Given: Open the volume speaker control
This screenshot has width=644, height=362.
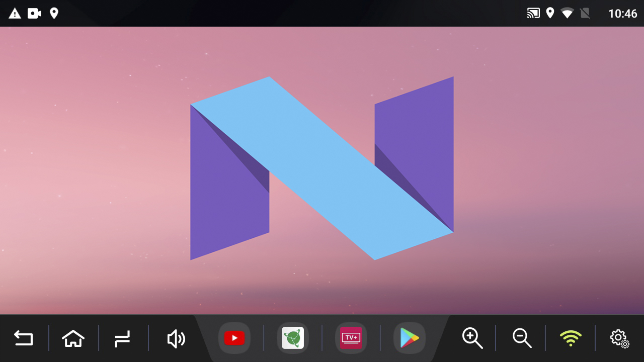Looking at the screenshot, I should click(x=176, y=339).
